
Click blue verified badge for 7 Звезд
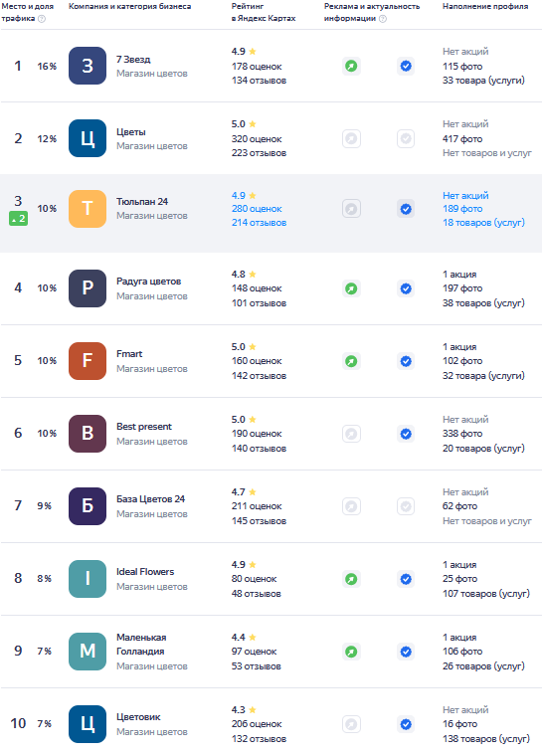pyautogui.click(x=406, y=66)
